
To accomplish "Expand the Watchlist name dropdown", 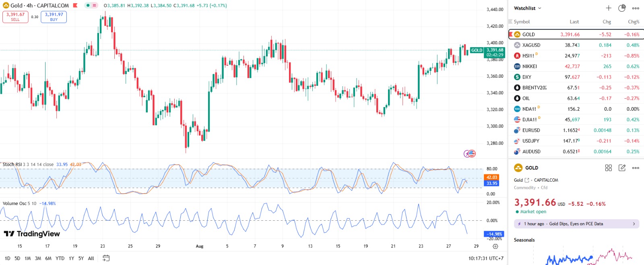I will click(x=528, y=8).
